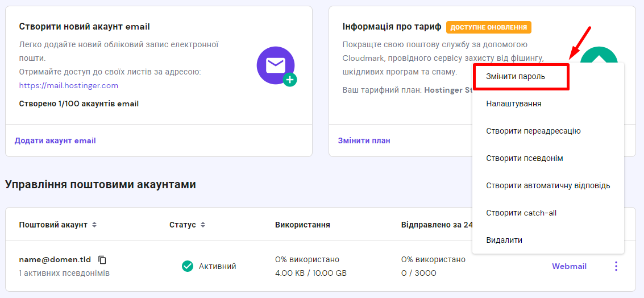Sort by the Поштовий акаунт column arrows
Image resolution: width=644 pixels, height=298 pixels.
pyautogui.click(x=94, y=225)
